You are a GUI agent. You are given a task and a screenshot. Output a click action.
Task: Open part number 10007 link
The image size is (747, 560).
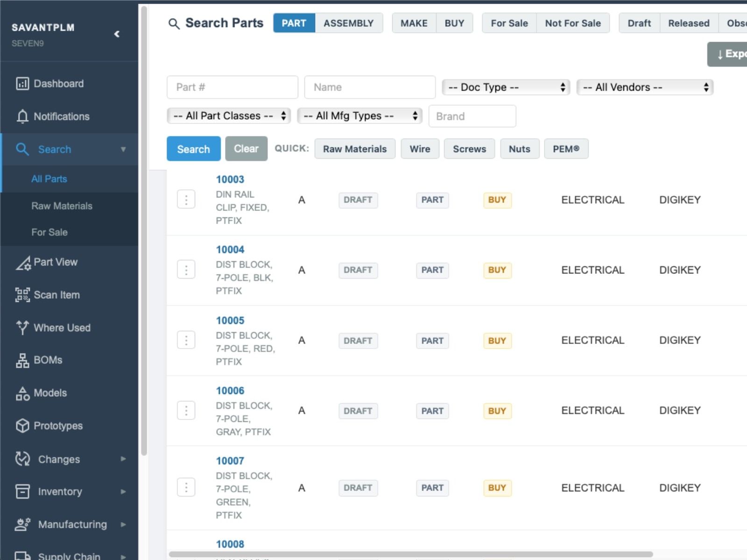230,461
